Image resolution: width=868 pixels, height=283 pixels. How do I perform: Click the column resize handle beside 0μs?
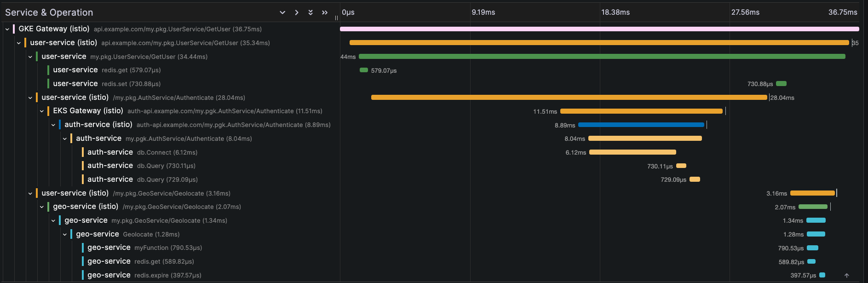tap(336, 18)
